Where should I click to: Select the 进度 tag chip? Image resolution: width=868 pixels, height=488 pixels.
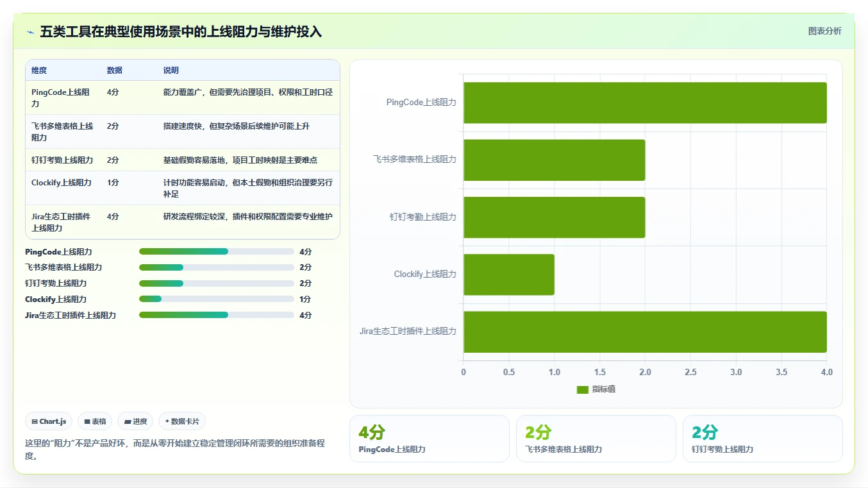coord(135,421)
